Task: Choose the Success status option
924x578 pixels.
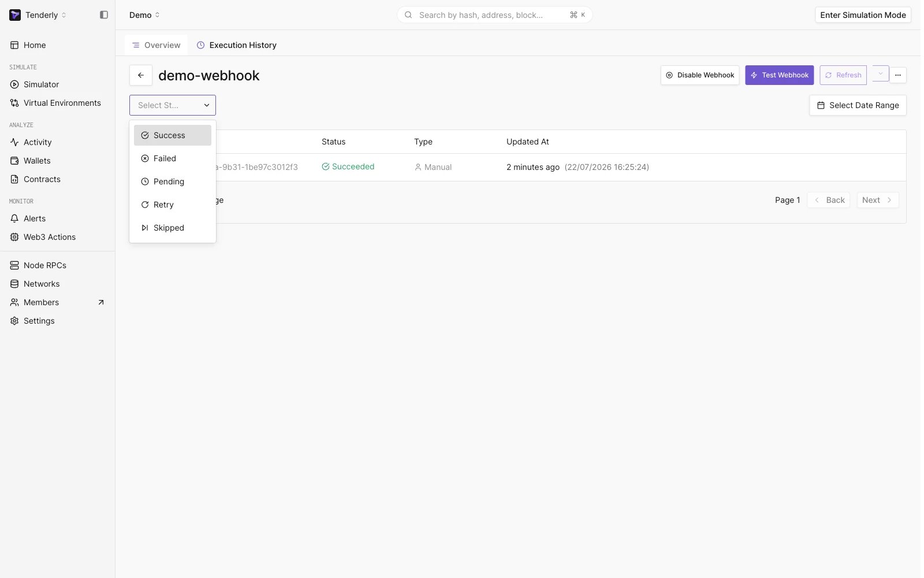Action: (x=173, y=135)
